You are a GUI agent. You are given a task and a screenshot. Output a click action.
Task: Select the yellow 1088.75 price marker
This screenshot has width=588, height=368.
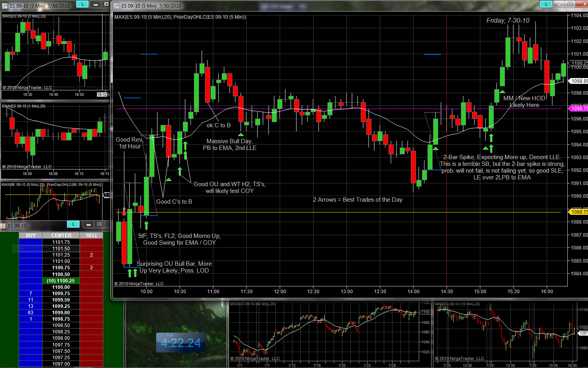pos(579,212)
